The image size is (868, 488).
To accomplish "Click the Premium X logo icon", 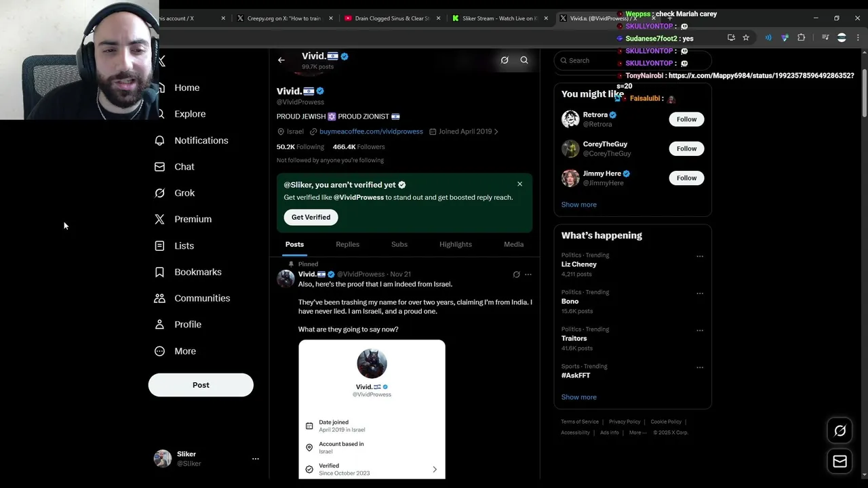I will pyautogui.click(x=159, y=219).
